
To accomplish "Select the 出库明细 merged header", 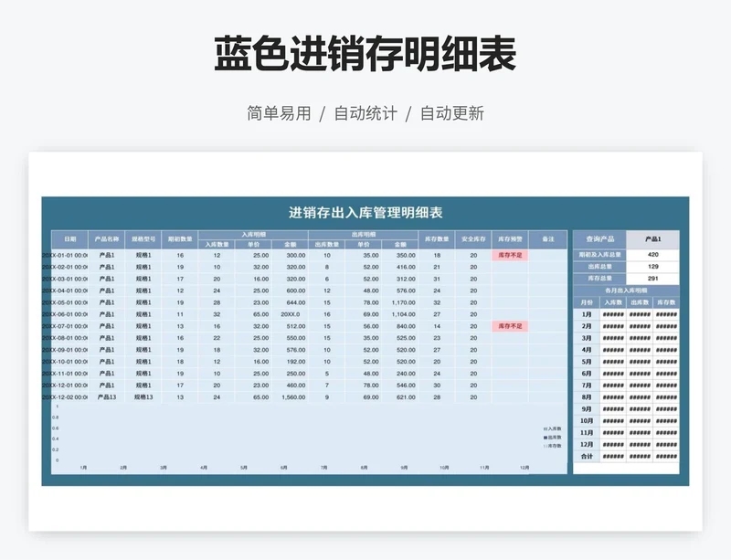I will click(363, 234).
